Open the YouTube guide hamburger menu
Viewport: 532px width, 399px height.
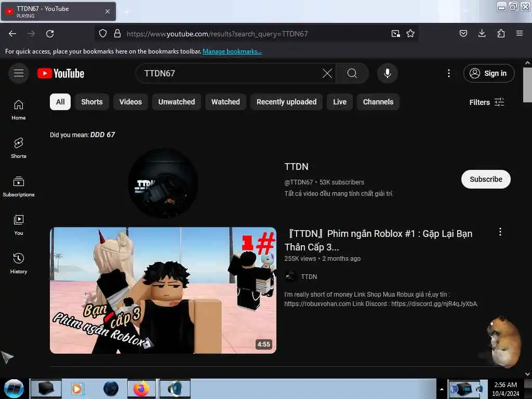click(19, 73)
